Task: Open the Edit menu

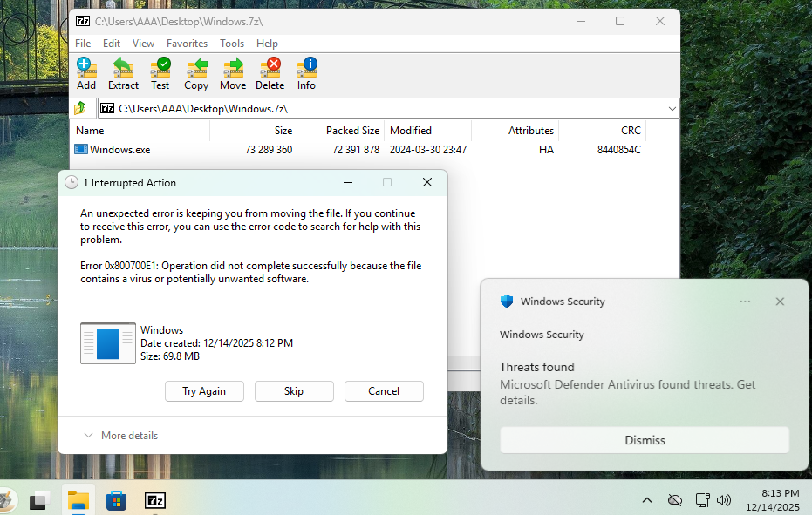Action: (112, 44)
